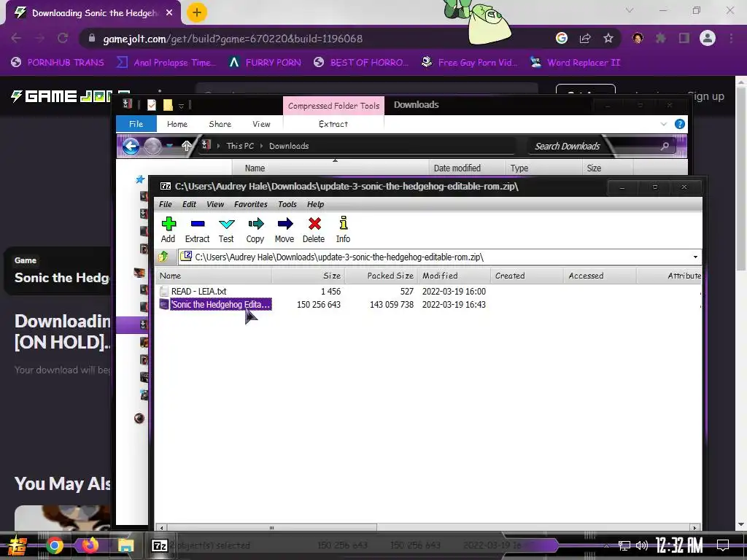Screen dimensions: 747x560
Task: Click the Search Downloads box
Action: pyautogui.click(x=602, y=146)
